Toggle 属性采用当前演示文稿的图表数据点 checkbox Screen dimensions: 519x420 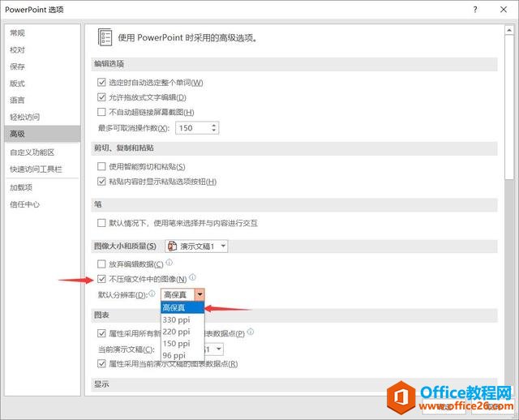pos(101,364)
